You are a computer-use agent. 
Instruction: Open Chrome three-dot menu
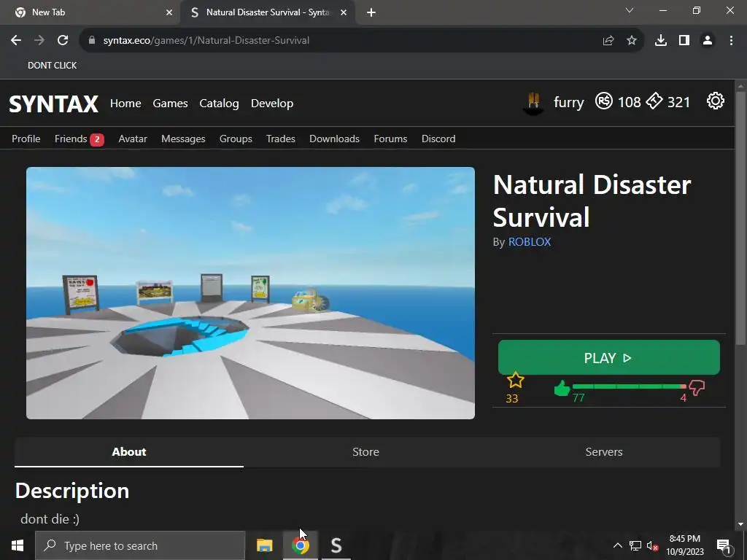[731, 41]
